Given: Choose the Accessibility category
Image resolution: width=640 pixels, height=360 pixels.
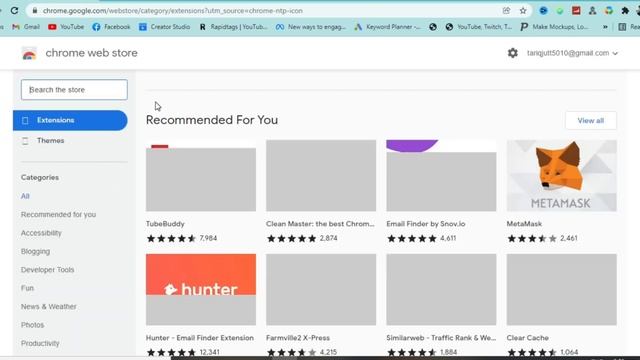Looking at the screenshot, I should click(41, 233).
